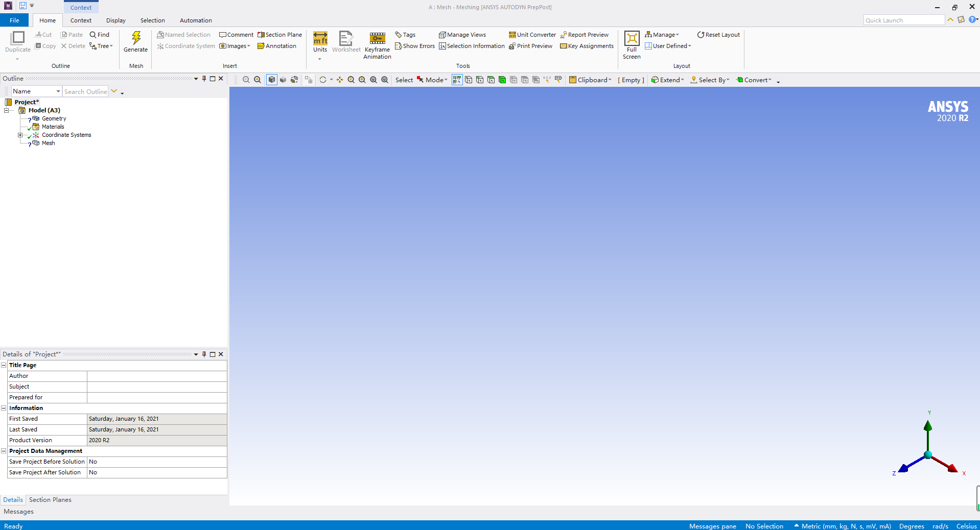Switch to the Automation ribbon tab
This screenshot has height=530, width=980.
[x=195, y=20]
